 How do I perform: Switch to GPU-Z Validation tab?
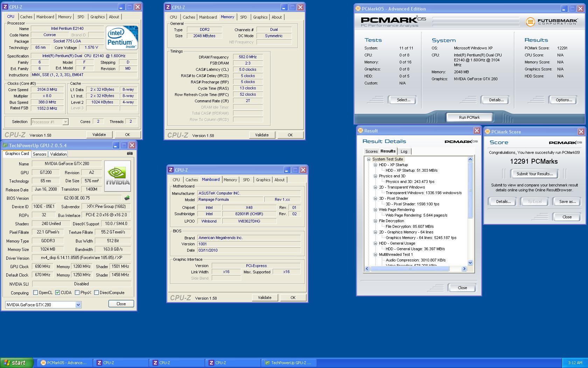coord(58,154)
